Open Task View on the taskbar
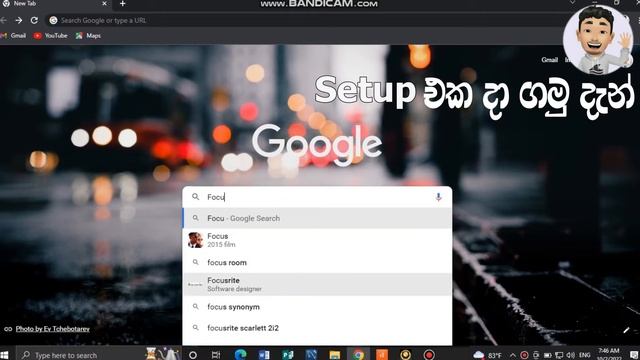This screenshot has width=640, height=360. [x=216, y=355]
